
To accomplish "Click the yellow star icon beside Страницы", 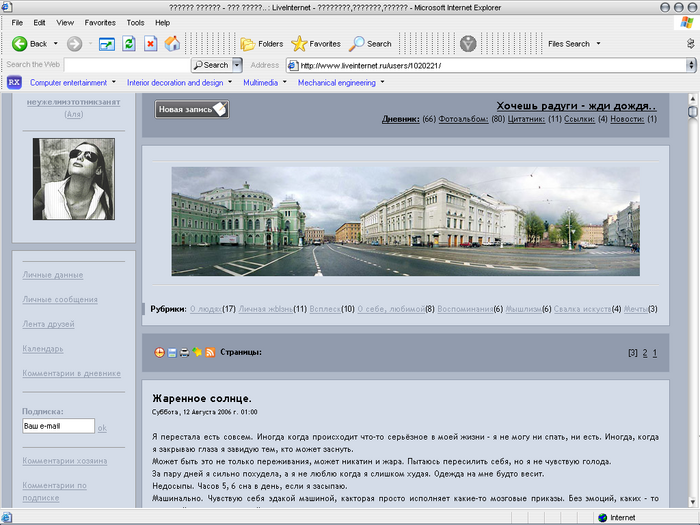I will coord(197,352).
